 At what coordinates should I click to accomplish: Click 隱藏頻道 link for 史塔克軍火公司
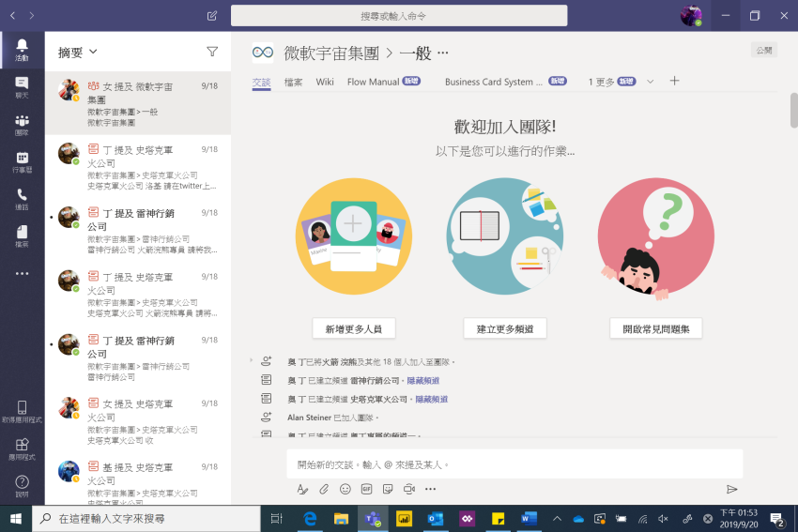click(x=432, y=400)
